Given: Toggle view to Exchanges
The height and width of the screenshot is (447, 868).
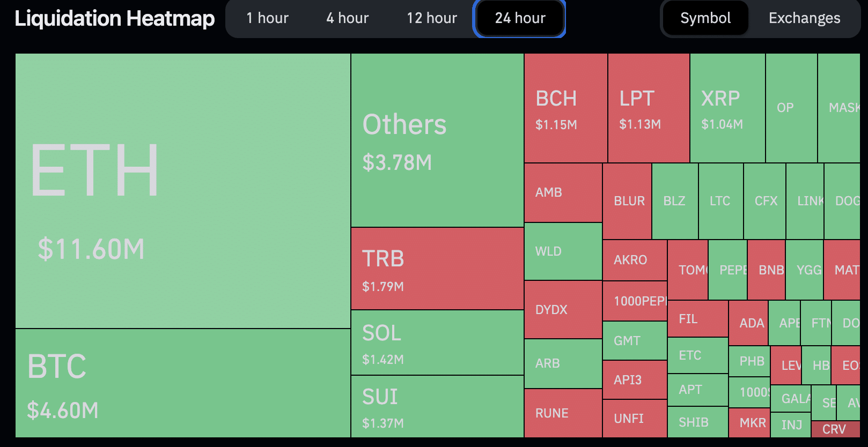Looking at the screenshot, I should pyautogui.click(x=804, y=18).
